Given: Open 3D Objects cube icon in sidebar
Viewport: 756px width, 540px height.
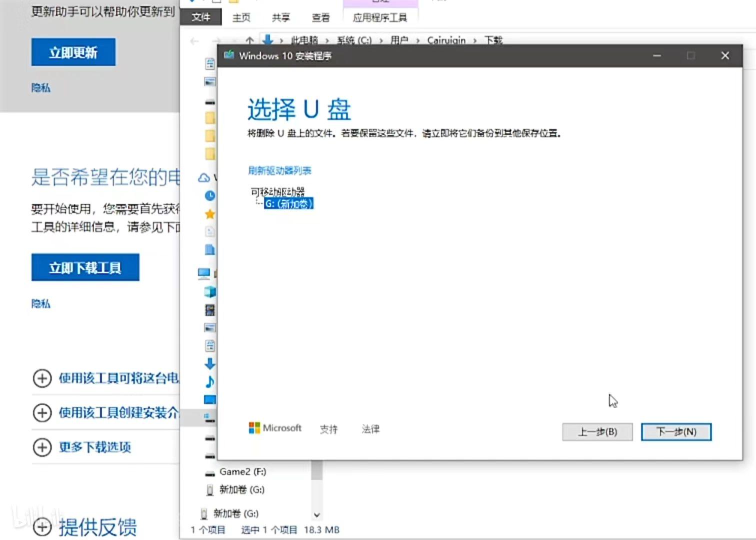Looking at the screenshot, I should [x=210, y=291].
